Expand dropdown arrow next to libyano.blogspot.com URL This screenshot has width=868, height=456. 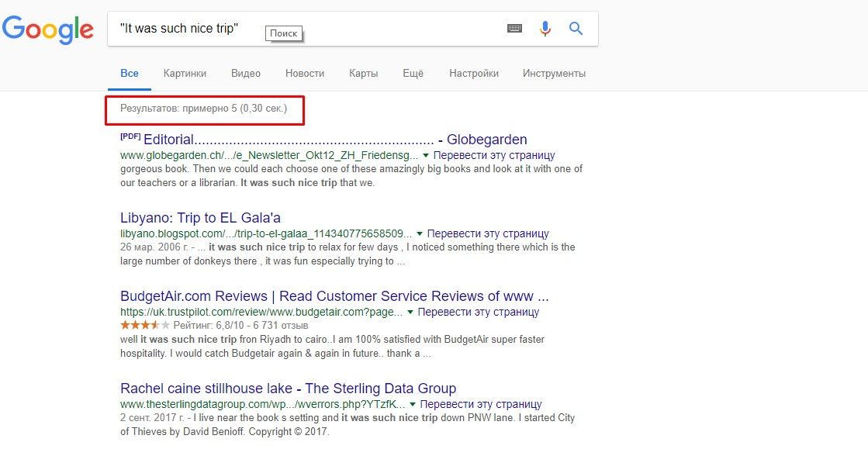pos(420,234)
